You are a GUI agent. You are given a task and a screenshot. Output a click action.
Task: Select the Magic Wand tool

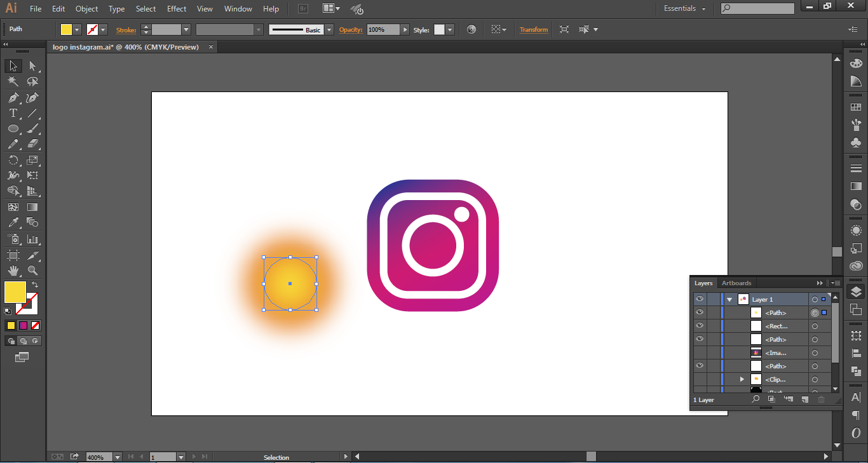pyautogui.click(x=13, y=81)
